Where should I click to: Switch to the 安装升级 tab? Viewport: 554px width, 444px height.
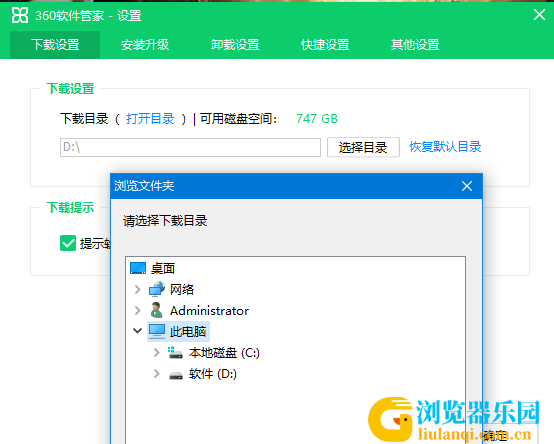click(145, 45)
